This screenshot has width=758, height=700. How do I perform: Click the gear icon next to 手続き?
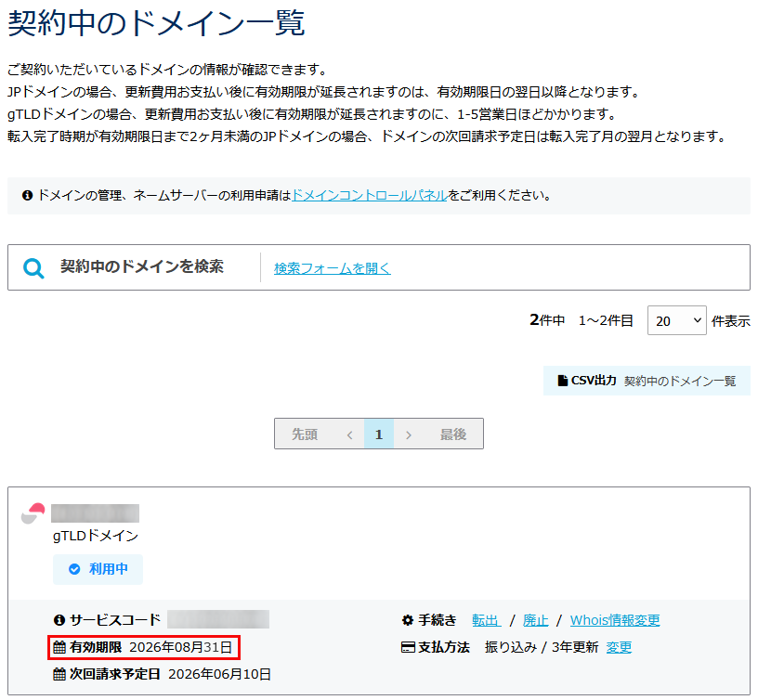pos(410,621)
